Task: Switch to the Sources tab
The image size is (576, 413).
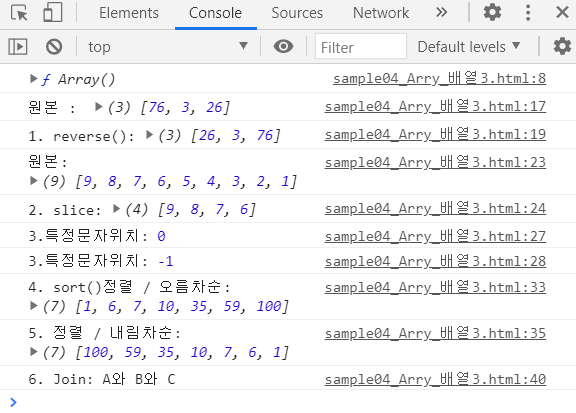Action: point(297,13)
